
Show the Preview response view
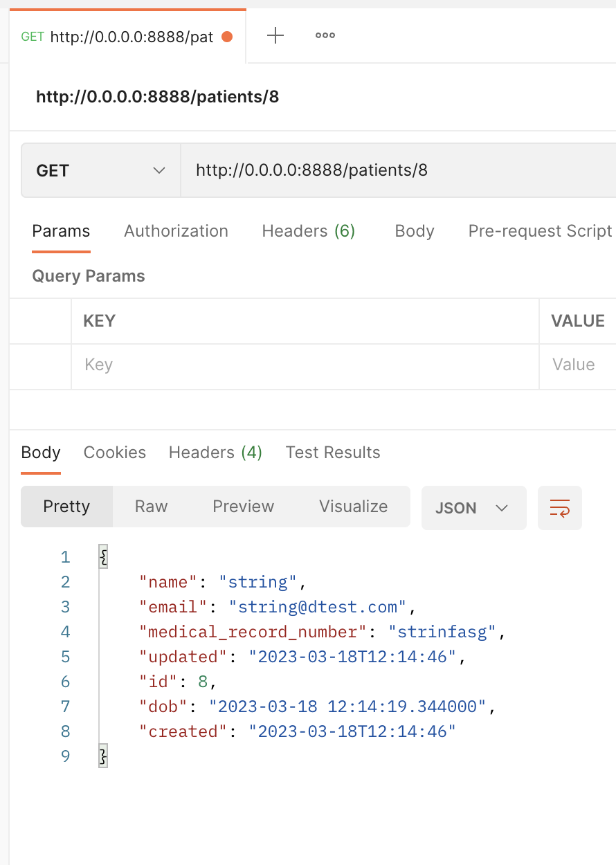tap(243, 507)
